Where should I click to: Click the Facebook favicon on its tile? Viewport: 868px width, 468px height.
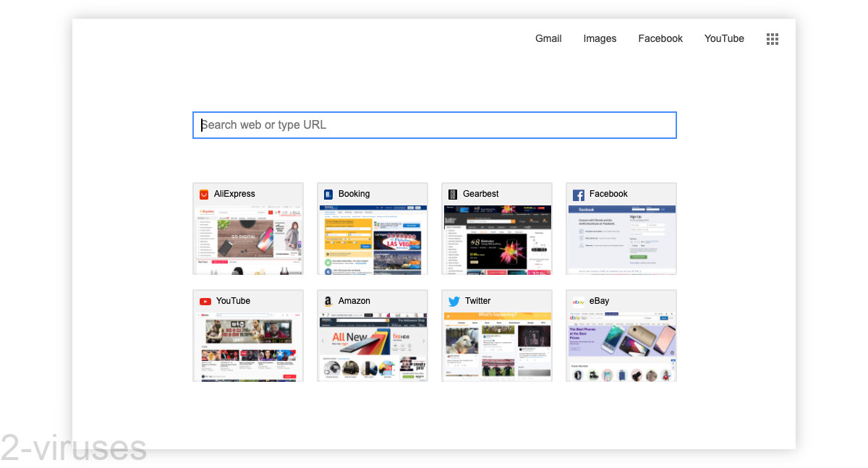click(x=577, y=195)
